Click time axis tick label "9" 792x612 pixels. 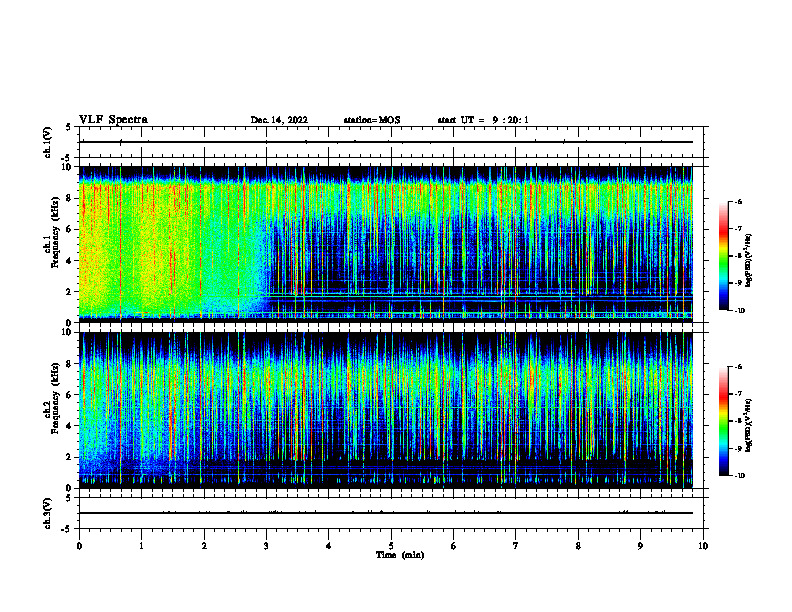coord(640,546)
